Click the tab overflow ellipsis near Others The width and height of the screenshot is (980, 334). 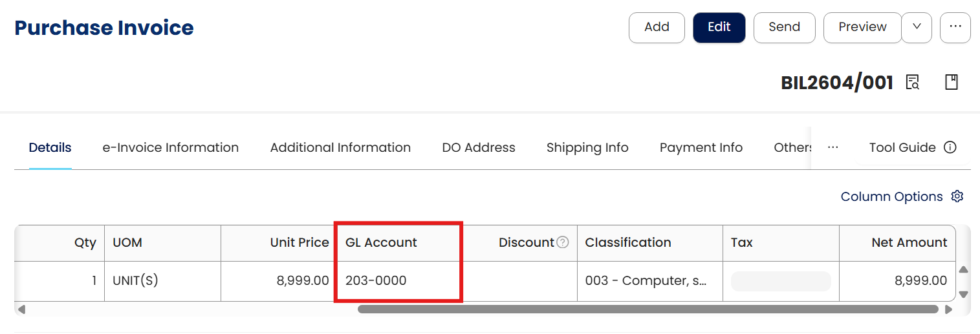click(833, 147)
